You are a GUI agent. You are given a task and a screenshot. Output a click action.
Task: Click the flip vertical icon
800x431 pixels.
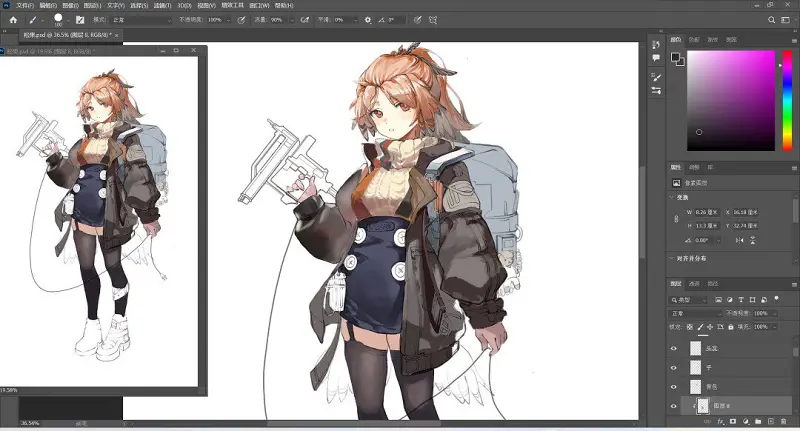click(753, 240)
